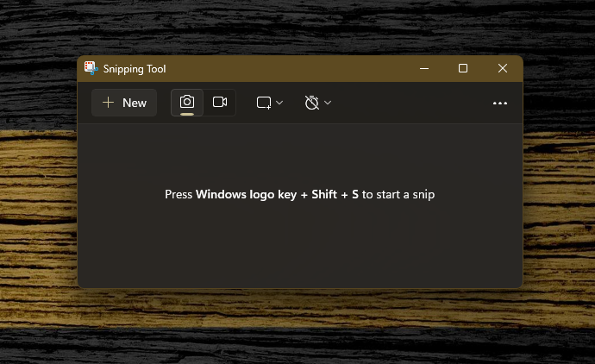The image size is (595, 364).
Task: Expand the snipping mode shape chevron
Action: 279,103
